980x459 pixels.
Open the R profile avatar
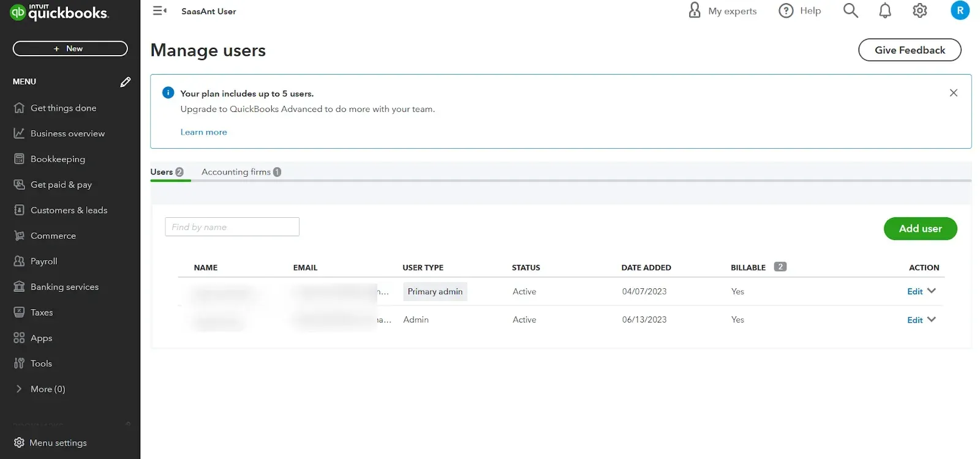[960, 10]
